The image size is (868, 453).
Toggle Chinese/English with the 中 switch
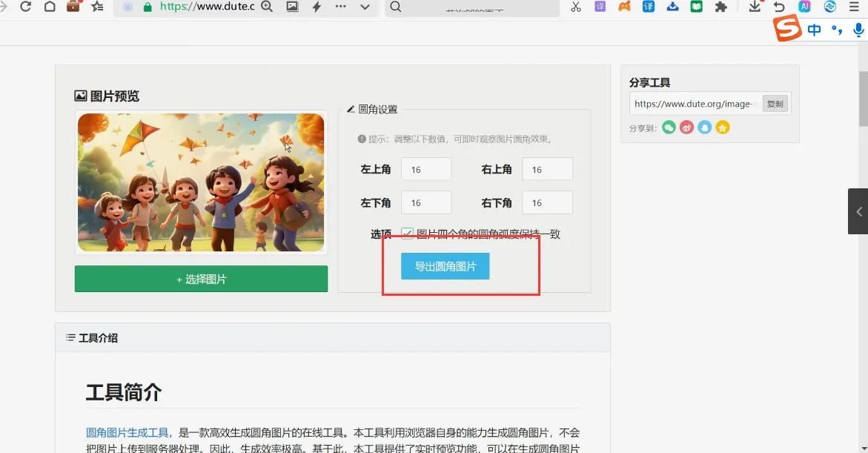(x=813, y=30)
